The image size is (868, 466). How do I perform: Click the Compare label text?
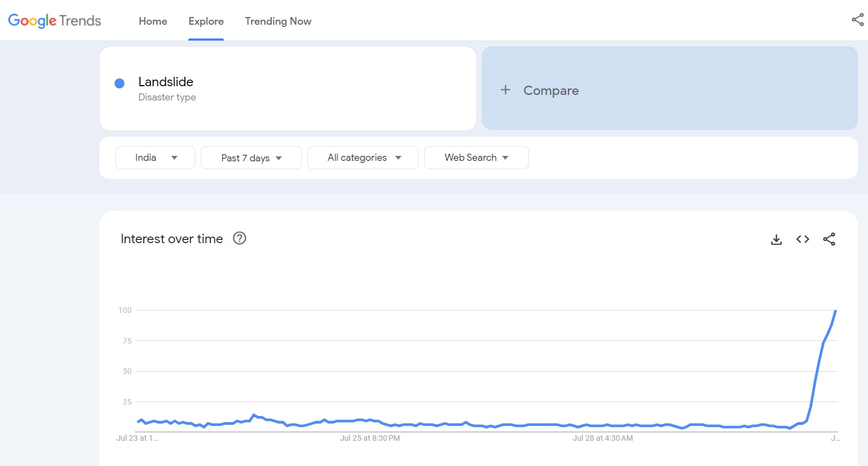tap(551, 91)
